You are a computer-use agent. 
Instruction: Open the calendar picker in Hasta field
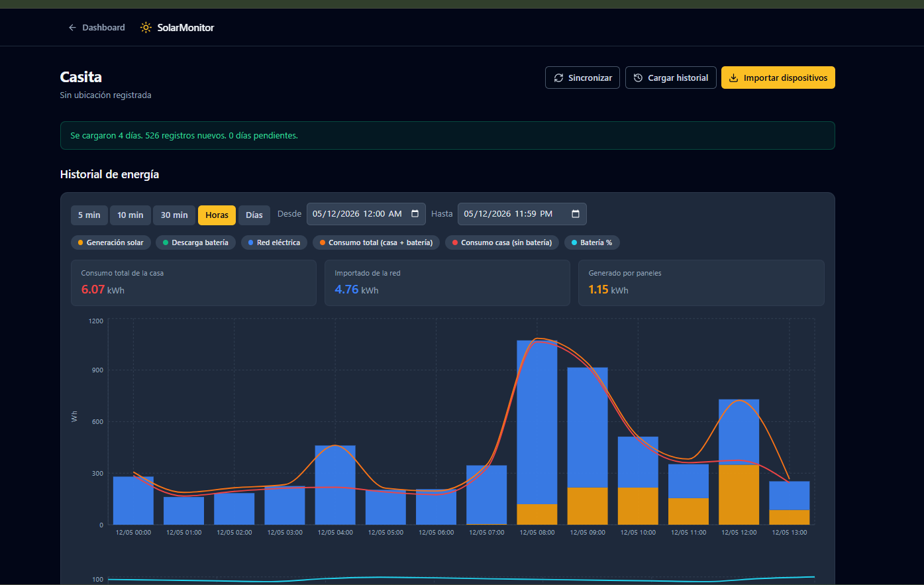coord(576,214)
